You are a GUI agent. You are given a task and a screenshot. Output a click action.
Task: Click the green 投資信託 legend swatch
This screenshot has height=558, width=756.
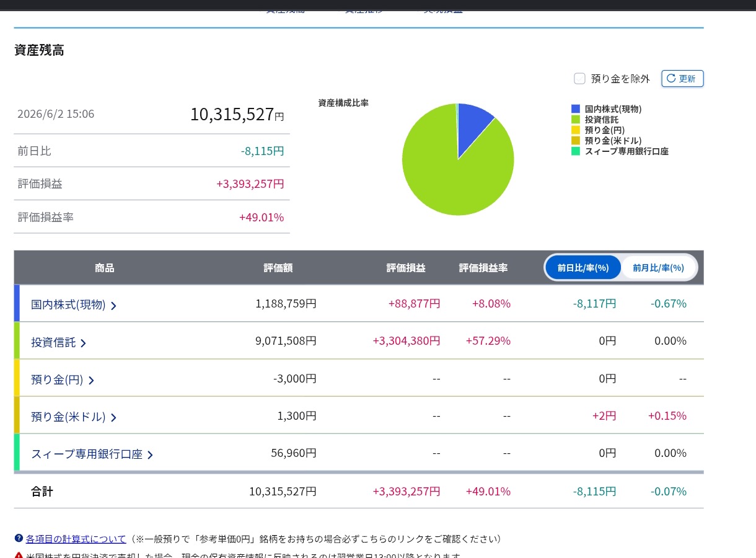point(576,120)
